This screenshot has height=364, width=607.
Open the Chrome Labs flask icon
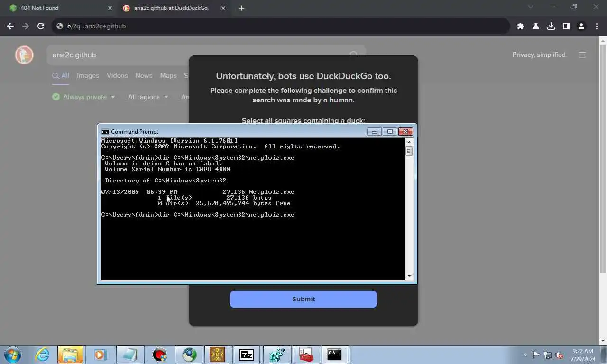(536, 26)
